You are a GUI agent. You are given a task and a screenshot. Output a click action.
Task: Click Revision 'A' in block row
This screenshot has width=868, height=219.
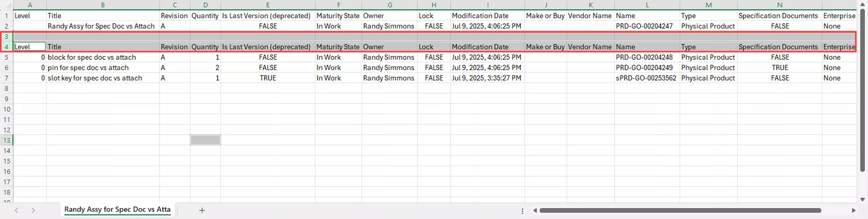click(175, 57)
